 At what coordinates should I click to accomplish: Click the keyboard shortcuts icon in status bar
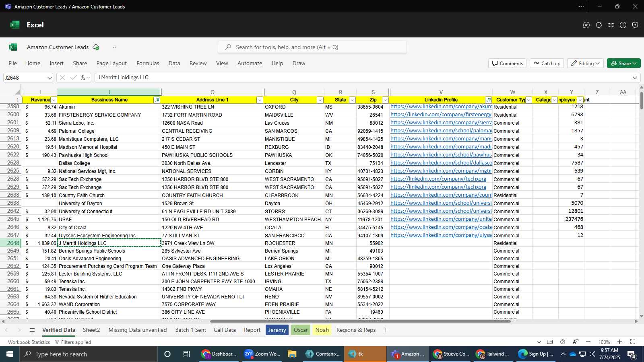[550, 342]
